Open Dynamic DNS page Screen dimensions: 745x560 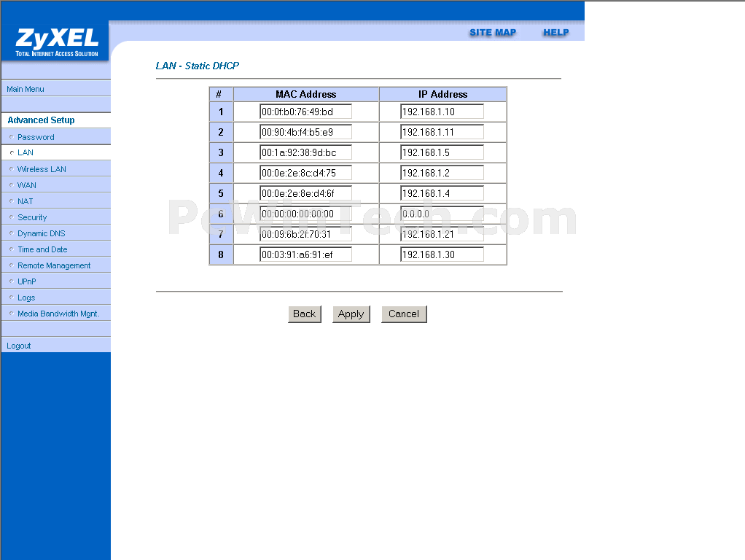point(42,233)
